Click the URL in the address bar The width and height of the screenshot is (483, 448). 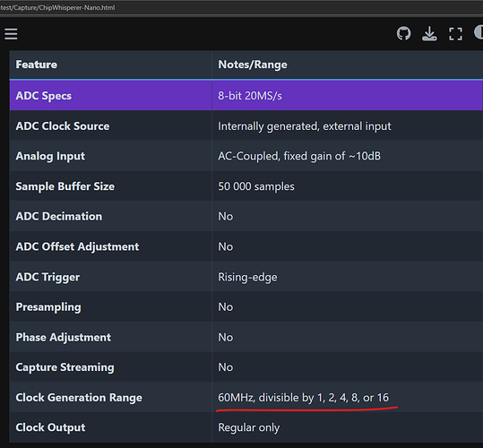tap(57, 8)
